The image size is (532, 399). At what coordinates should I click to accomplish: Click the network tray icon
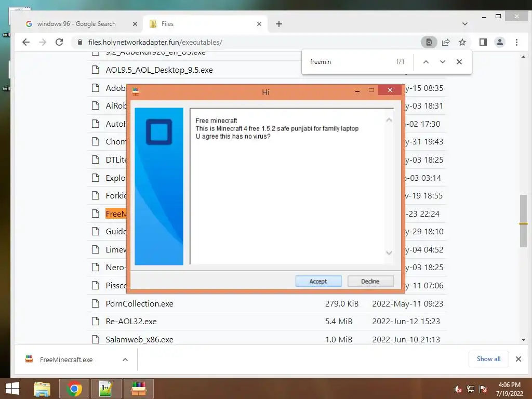[x=471, y=389]
